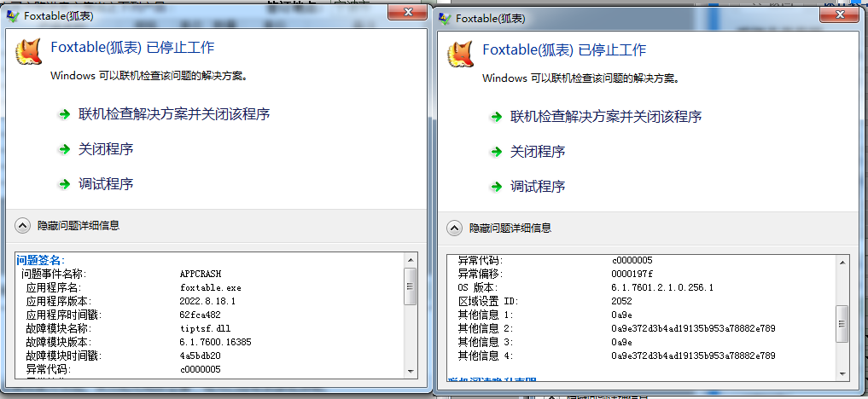868x399 pixels.
Task: Click title bar app icon of left dialog
Action: pos(12,15)
